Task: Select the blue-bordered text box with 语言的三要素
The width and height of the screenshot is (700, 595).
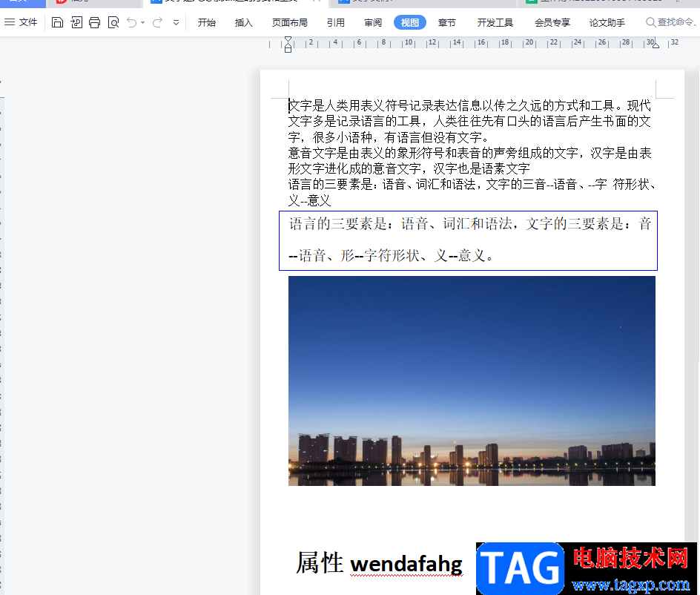Action: pos(468,240)
